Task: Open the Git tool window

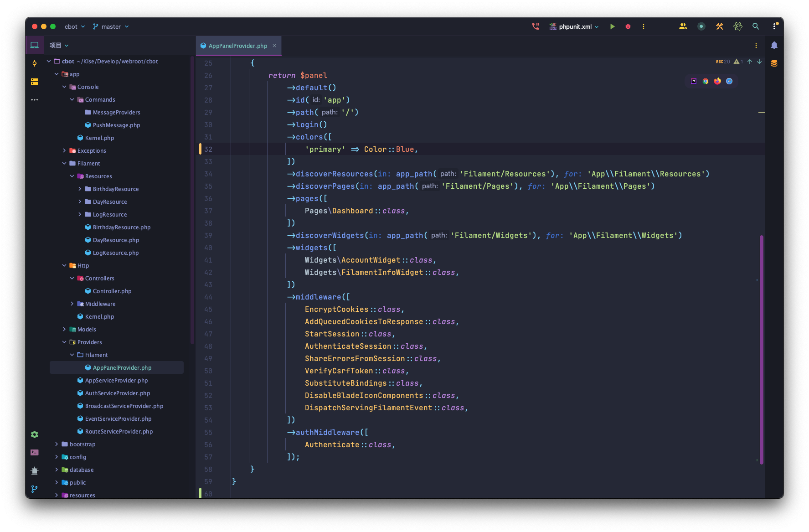Action: pos(35,489)
